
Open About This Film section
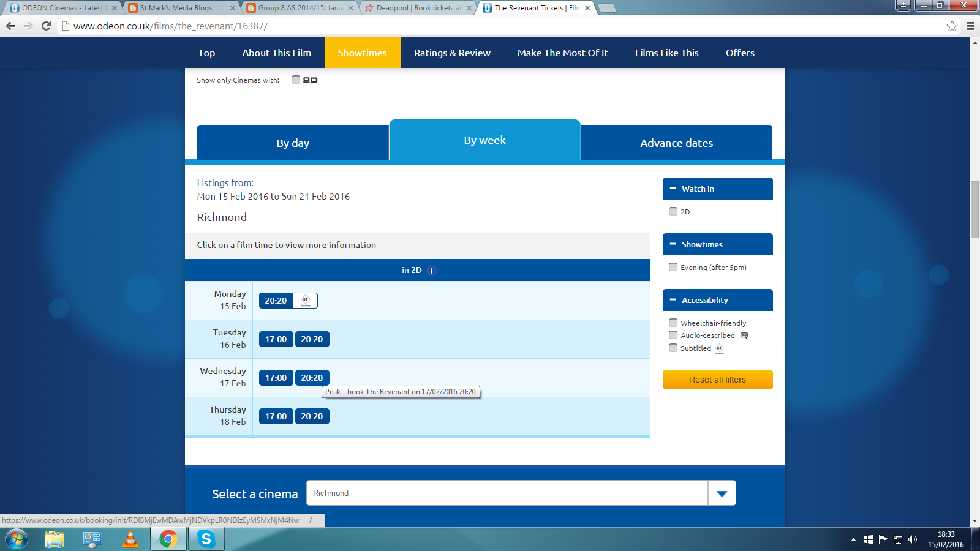[276, 53]
